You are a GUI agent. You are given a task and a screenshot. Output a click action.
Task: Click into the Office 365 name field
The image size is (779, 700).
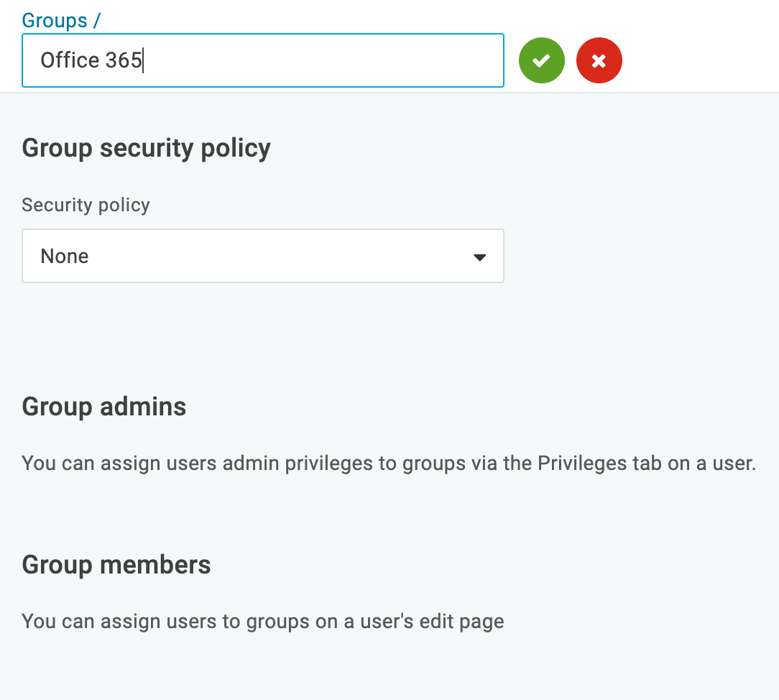click(x=263, y=60)
